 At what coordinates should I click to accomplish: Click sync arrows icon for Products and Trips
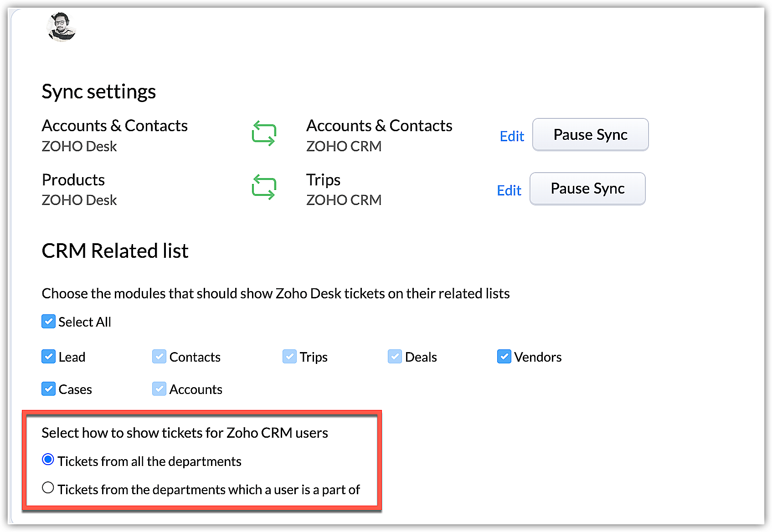(x=264, y=187)
